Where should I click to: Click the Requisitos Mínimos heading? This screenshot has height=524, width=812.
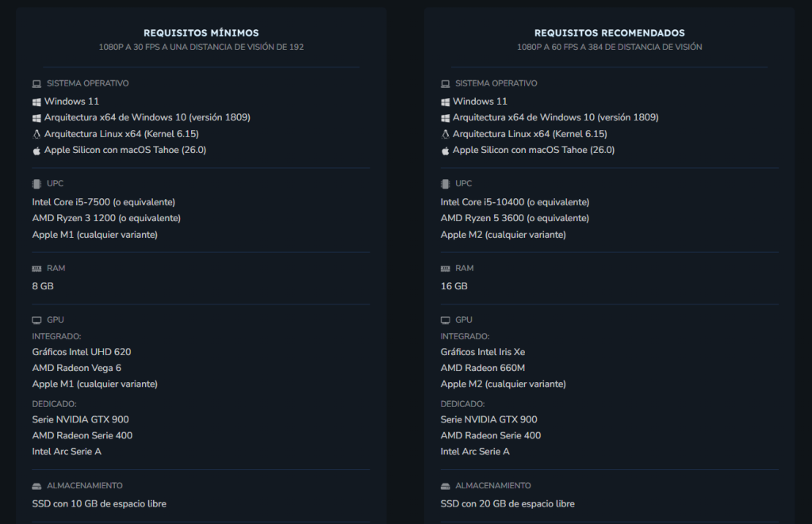(x=201, y=33)
